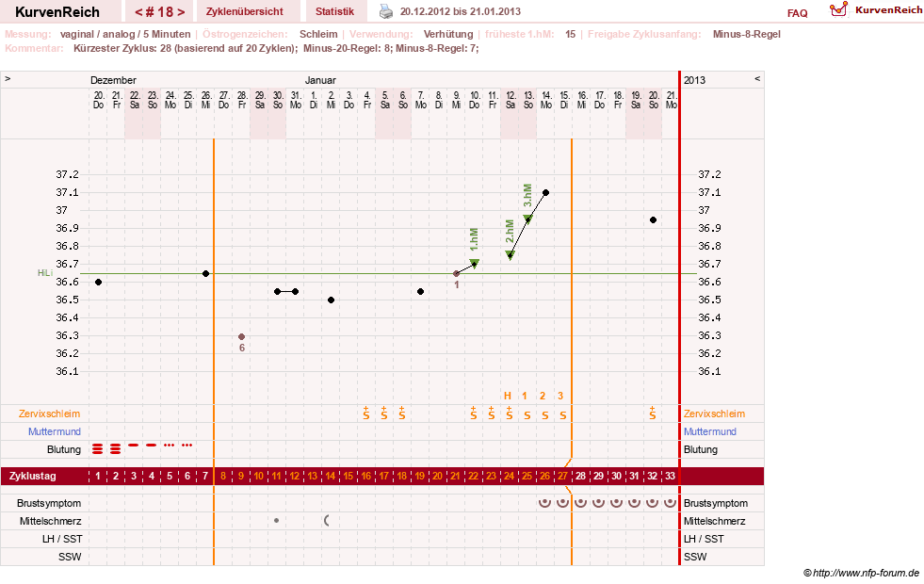The image size is (924, 584).
Task: Click cervical mucus S+ icon on day 23
Action: click(x=492, y=414)
